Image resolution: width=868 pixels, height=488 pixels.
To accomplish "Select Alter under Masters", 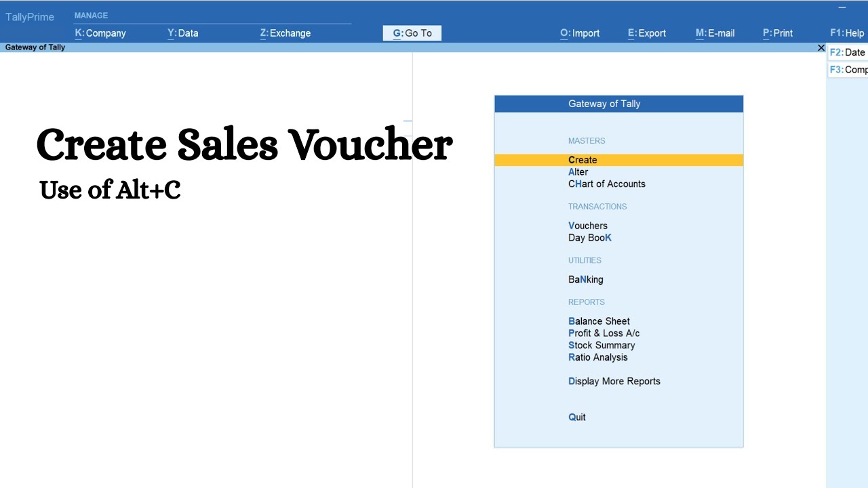I will 578,172.
